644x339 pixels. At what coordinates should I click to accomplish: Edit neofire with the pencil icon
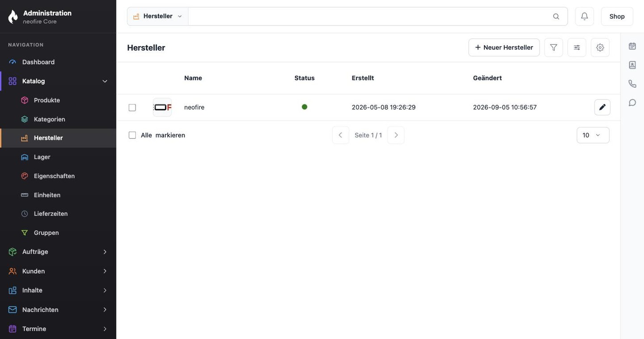pyautogui.click(x=602, y=107)
